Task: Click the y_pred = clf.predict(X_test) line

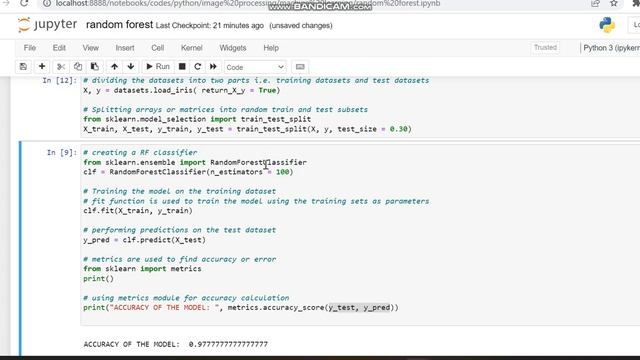Action: pyautogui.click(x=144, y=240)
